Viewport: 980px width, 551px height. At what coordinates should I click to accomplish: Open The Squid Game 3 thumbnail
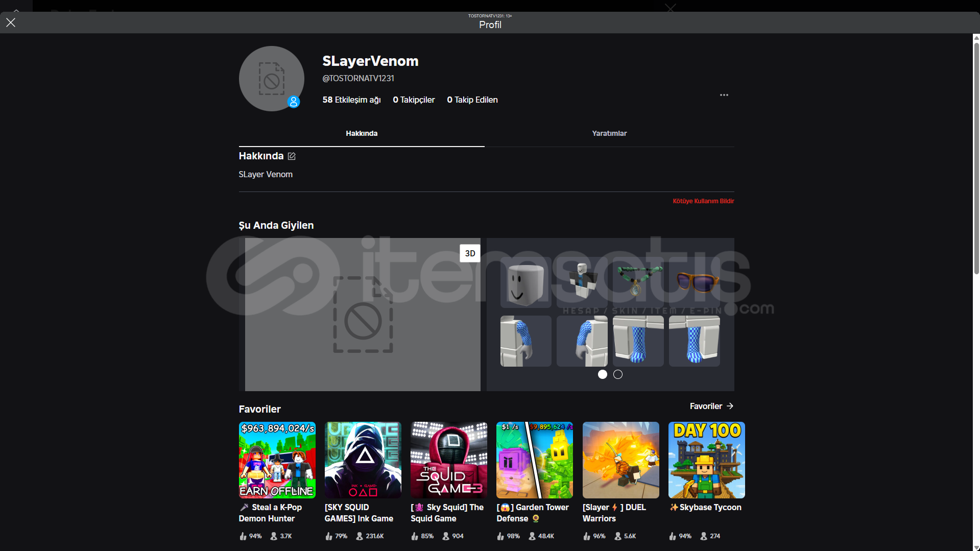click(x=449, y=460)
